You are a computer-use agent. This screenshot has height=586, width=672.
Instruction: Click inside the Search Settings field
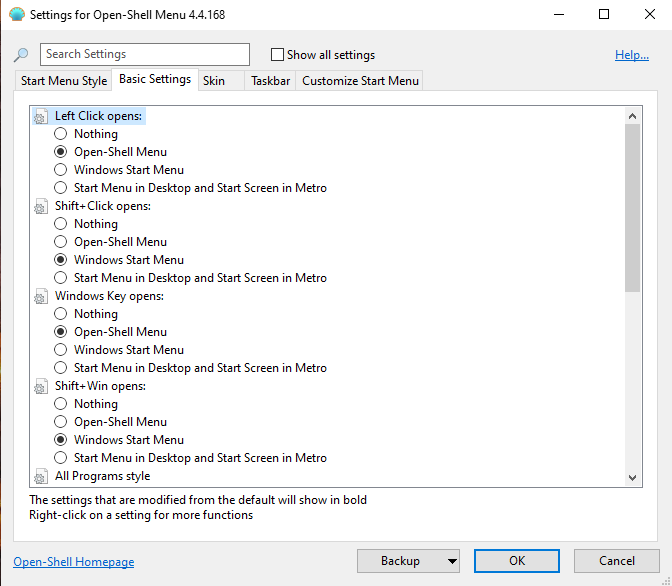(145, 54)
